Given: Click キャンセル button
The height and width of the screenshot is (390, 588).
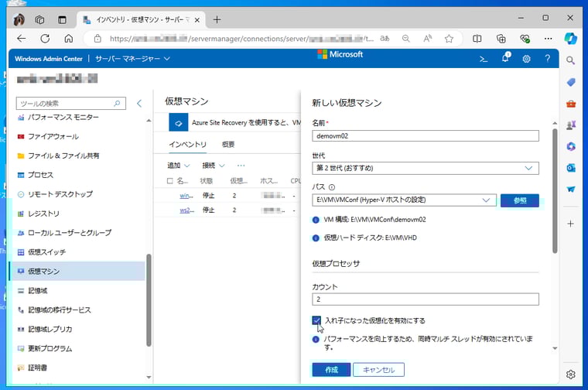Looking at the screenshot, I should pos(379,370).
